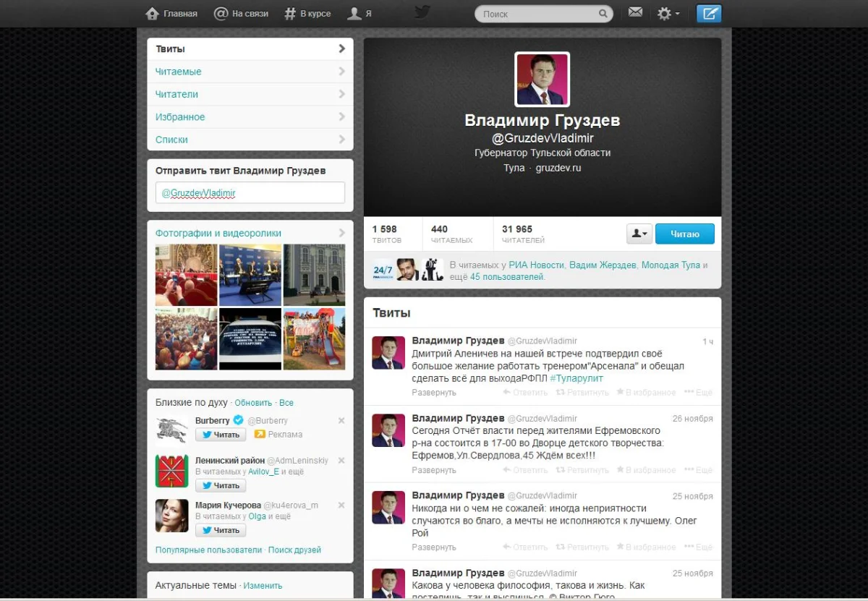Click the Twitter bird logo in top bar
868x601 pixels.
click(x=422, y=12)
